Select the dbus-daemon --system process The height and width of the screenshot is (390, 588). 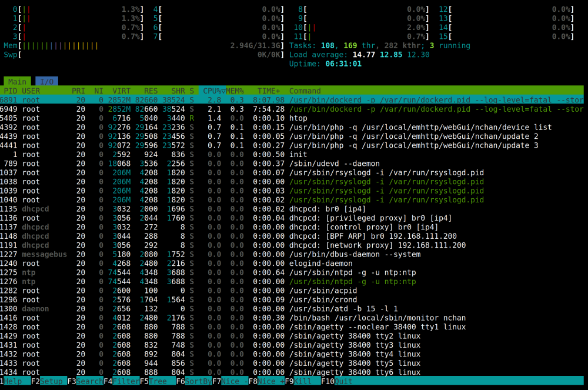[292, 254]
